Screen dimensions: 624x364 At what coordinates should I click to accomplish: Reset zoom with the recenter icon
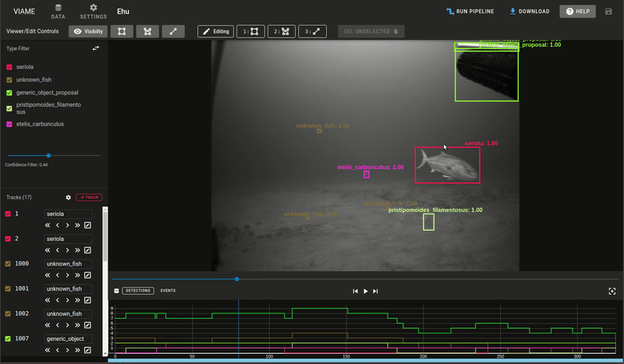pyautogui.click(x=612, y=291)
